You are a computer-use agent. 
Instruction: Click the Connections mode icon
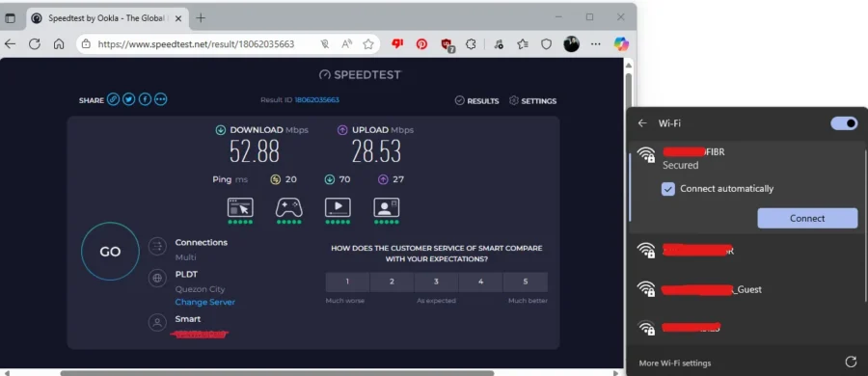[158, 247]
